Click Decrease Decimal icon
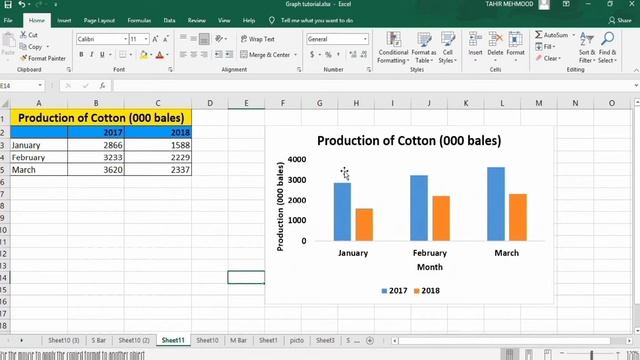Viewport: 640px width, 360px height. click(364, 55)
